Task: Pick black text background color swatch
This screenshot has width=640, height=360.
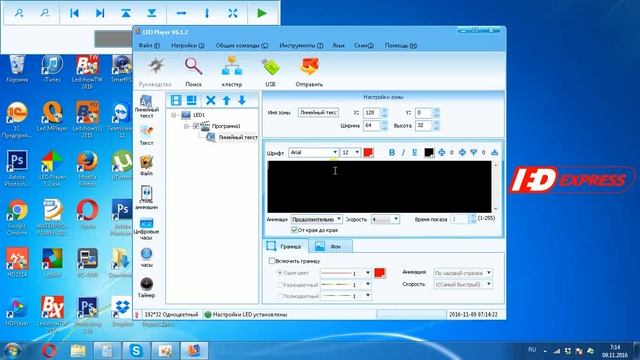Action: point(429,152)
